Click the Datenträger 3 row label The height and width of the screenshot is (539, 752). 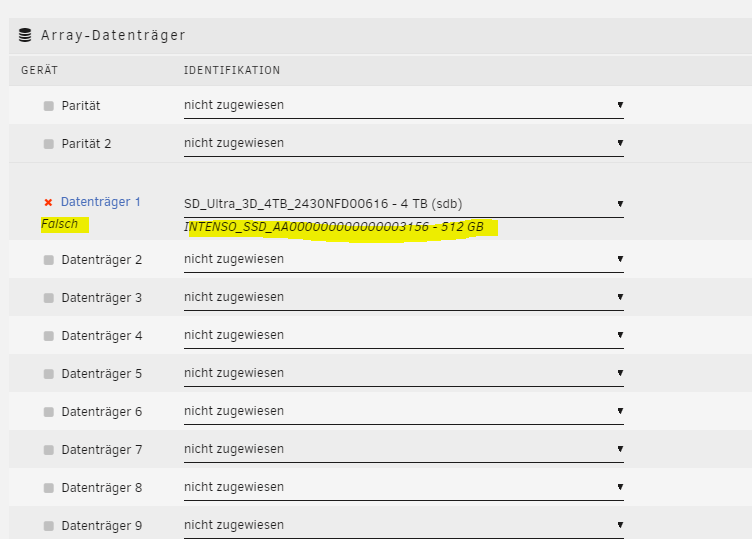102,298
